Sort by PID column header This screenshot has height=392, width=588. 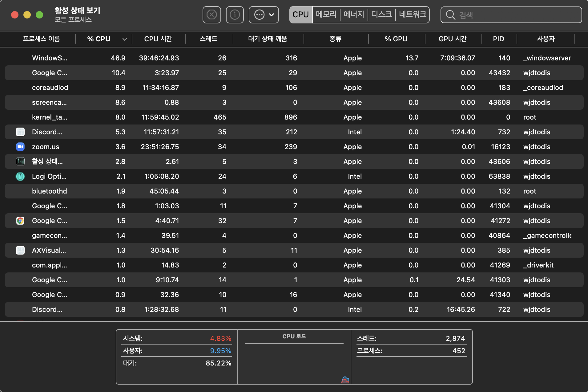click(499, 39)
